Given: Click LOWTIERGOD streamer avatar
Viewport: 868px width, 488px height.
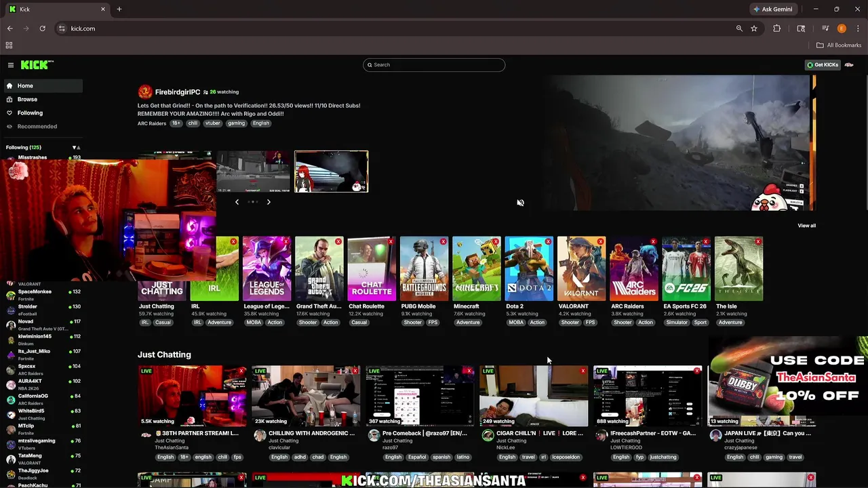Looking at the screenshot, I should click(601, 436).
